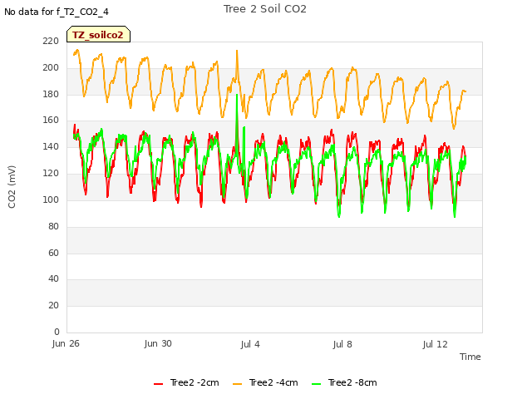Click the Jun 26 x-axis tick label
The image size is (532, 399).
click(x=66, y=343)
